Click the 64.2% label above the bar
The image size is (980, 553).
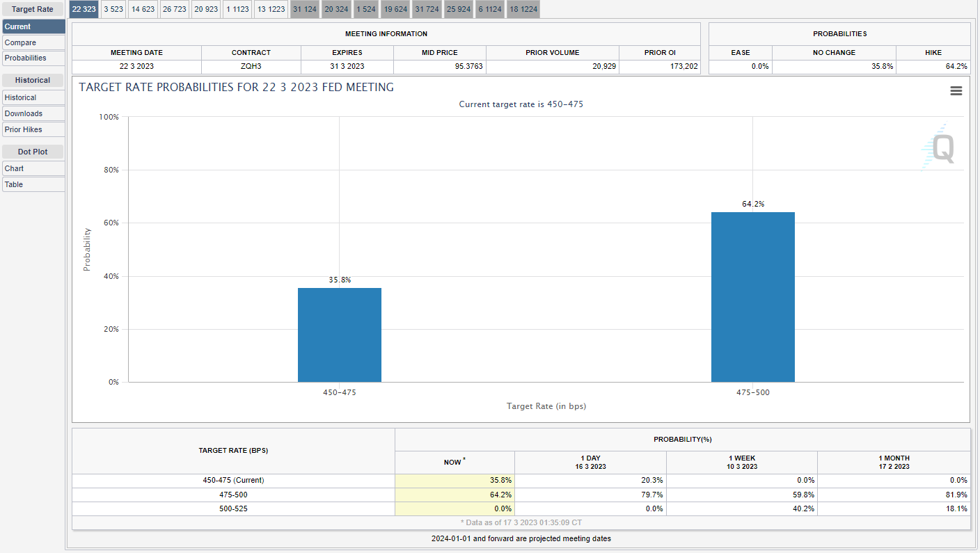tap(753, 204)
